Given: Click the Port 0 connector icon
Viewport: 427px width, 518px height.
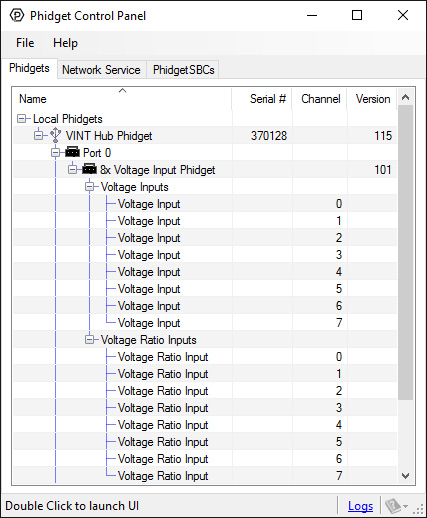Looking at the screenshot, I should coord(72,152).
